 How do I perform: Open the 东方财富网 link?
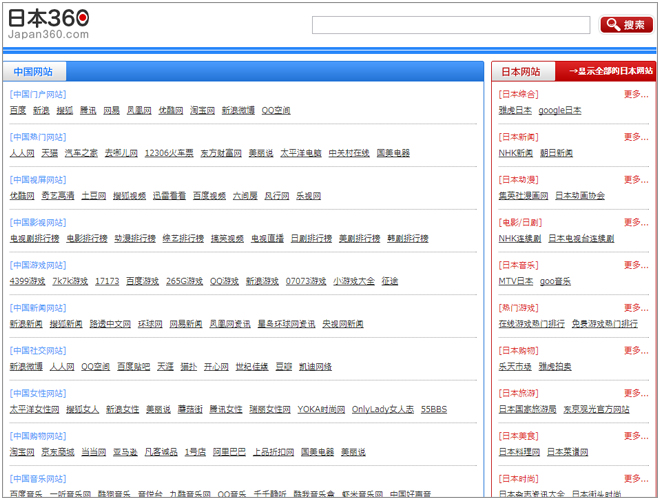[221, 153]
